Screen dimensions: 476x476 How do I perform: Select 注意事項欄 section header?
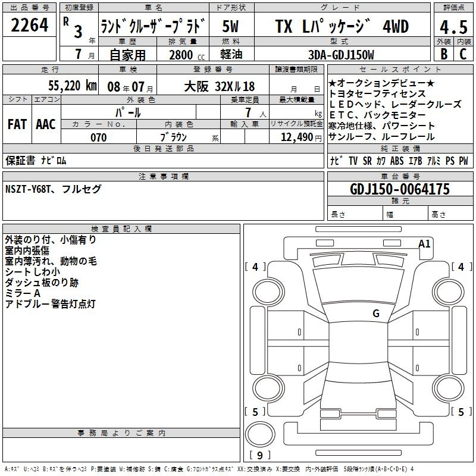(x=163, y=176)
